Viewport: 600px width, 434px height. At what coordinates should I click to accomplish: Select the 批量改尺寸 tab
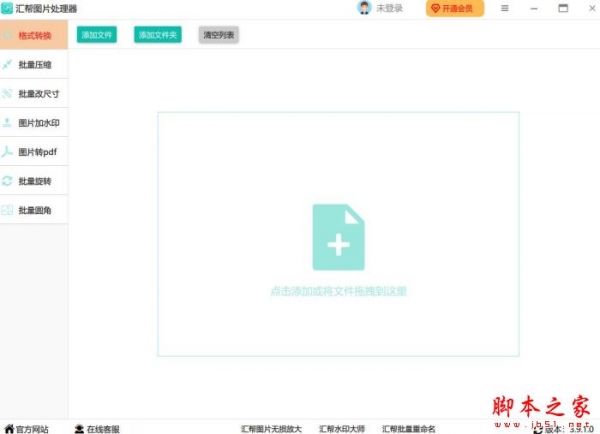click(34, 94)
